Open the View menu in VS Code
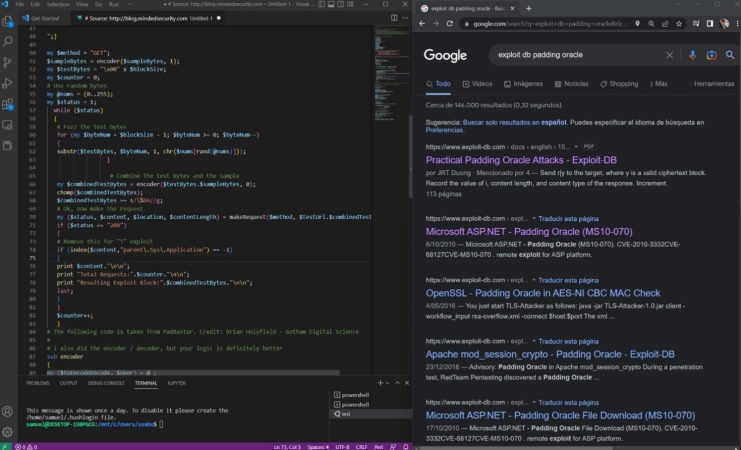This screenshot has height=450, width=741. pos(82,4)
